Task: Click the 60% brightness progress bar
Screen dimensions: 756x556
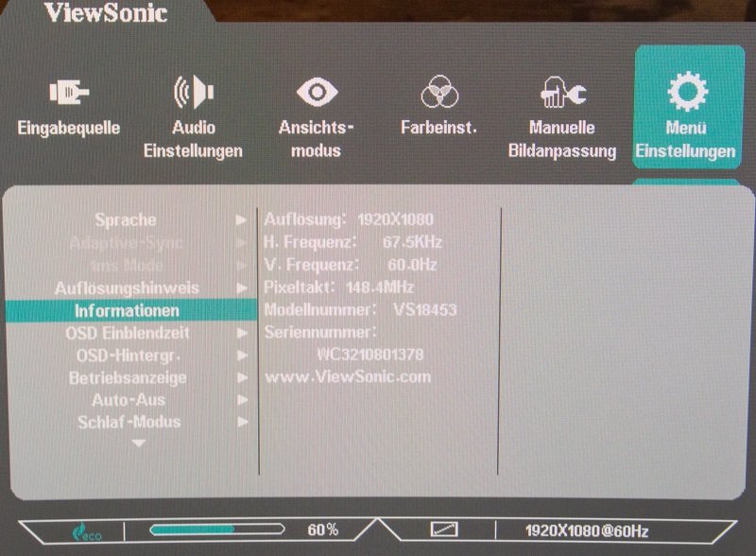Action: point(217,530)
